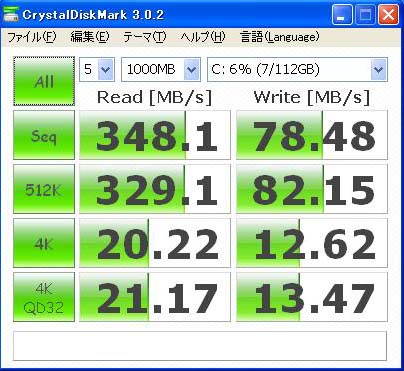Click the empty comment text field
The image size is (404, 371).
(x=200, y=346)
